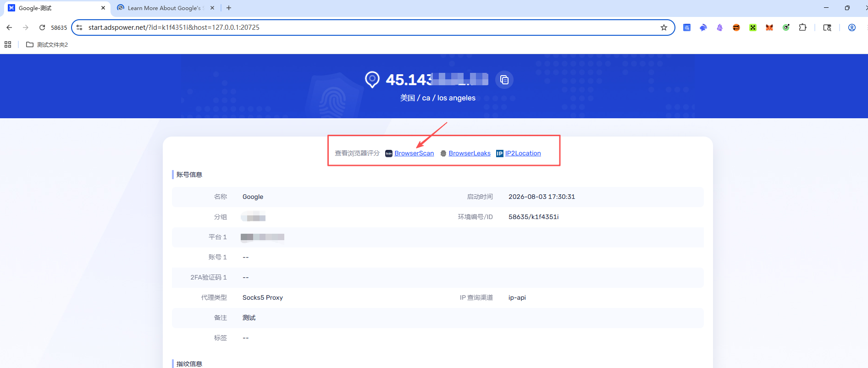Open the blue rabbit extension

(703, 27)
